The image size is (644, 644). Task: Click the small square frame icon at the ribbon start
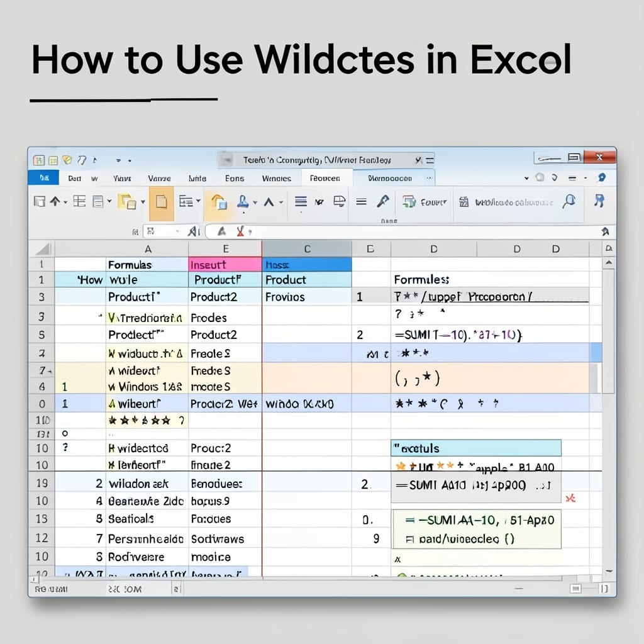tap(40, 202)
